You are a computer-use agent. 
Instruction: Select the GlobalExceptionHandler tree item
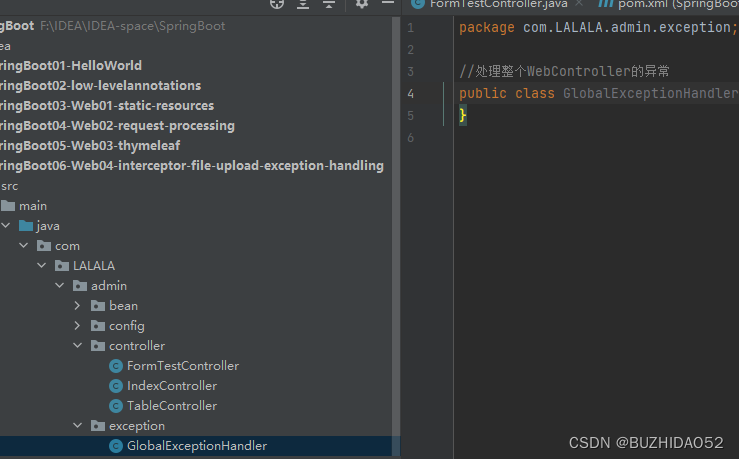point(196,446)
